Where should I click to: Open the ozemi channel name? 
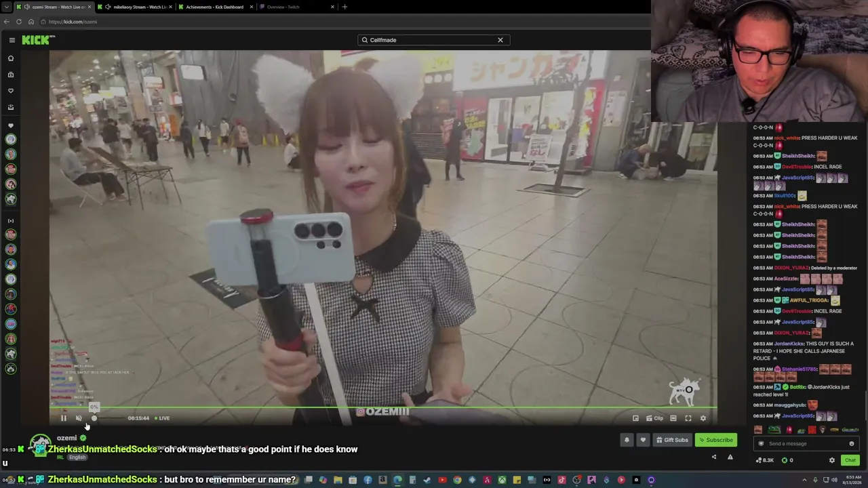(x=66, y=438)
